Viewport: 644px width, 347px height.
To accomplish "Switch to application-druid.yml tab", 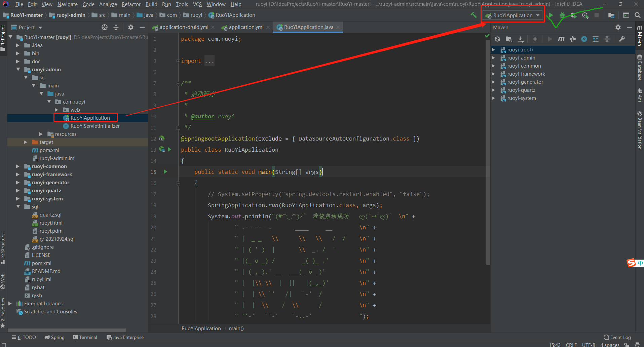I will point(184,27).
